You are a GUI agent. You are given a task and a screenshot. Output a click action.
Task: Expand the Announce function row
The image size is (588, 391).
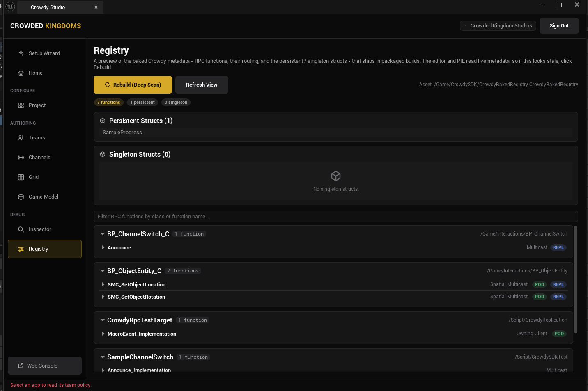click(x=103, y=247)
